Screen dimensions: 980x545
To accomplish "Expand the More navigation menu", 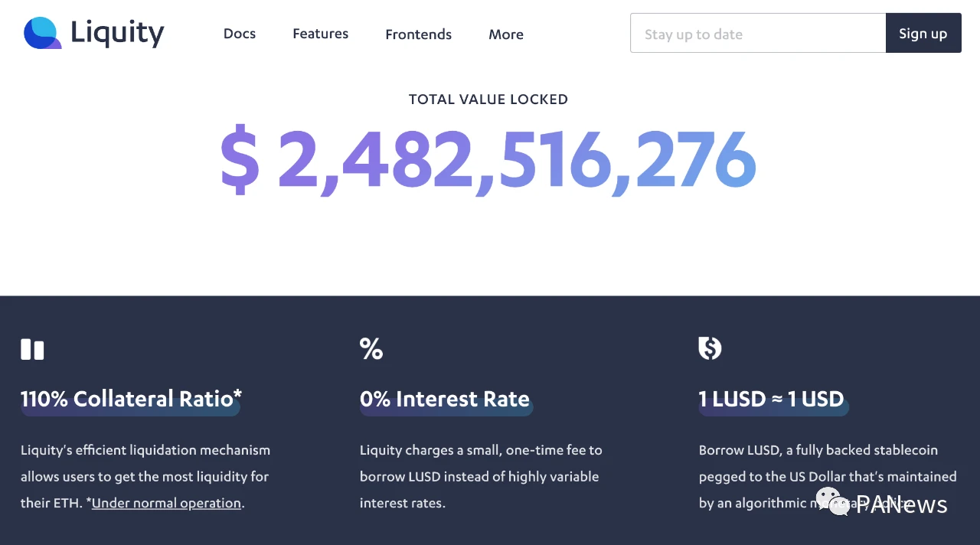I will tap(506, 34).
